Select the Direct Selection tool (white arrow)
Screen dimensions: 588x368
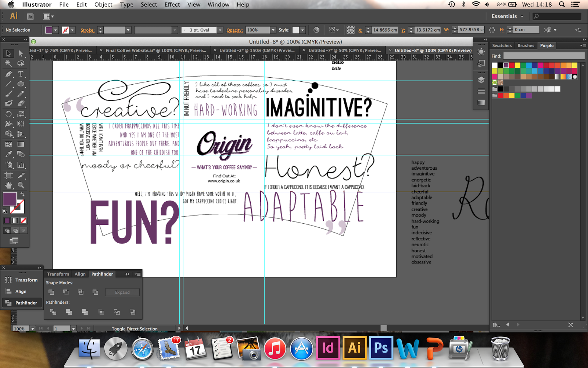click(21, 53)
